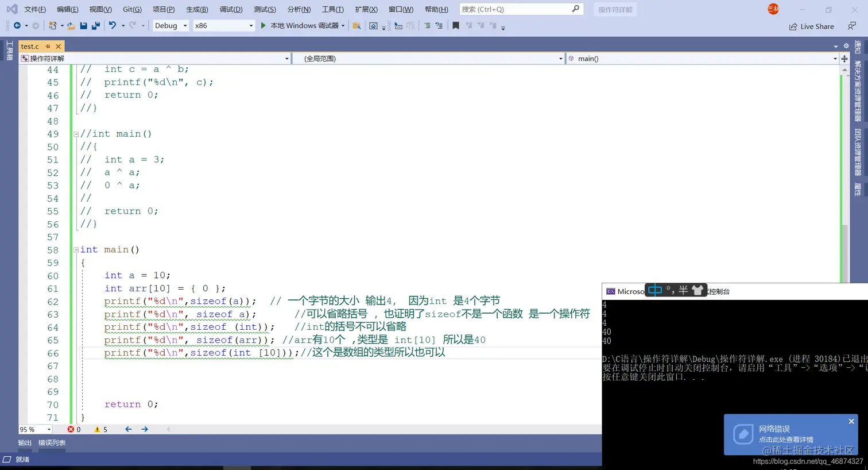
Task: Click the Save All icon
Action: [x=96, y=26]
